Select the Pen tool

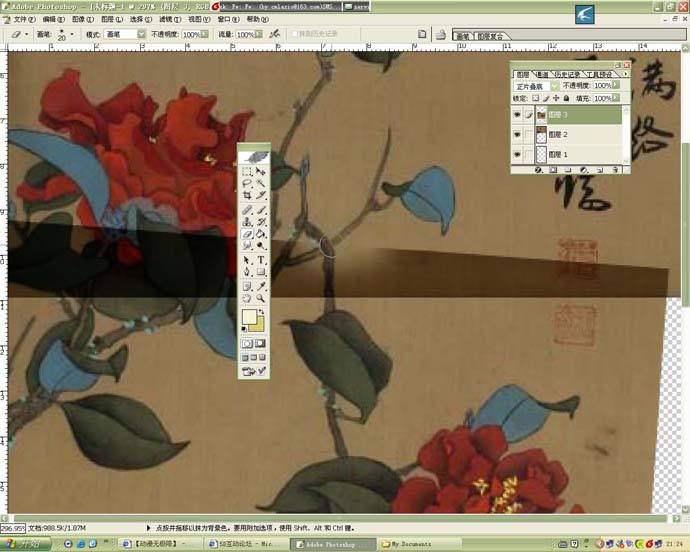[247, 272]
